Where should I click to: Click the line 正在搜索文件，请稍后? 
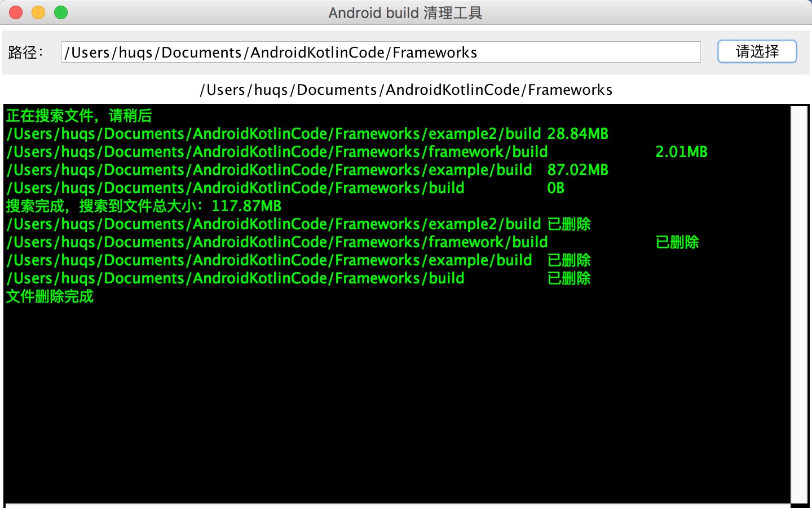coord(79,116)
